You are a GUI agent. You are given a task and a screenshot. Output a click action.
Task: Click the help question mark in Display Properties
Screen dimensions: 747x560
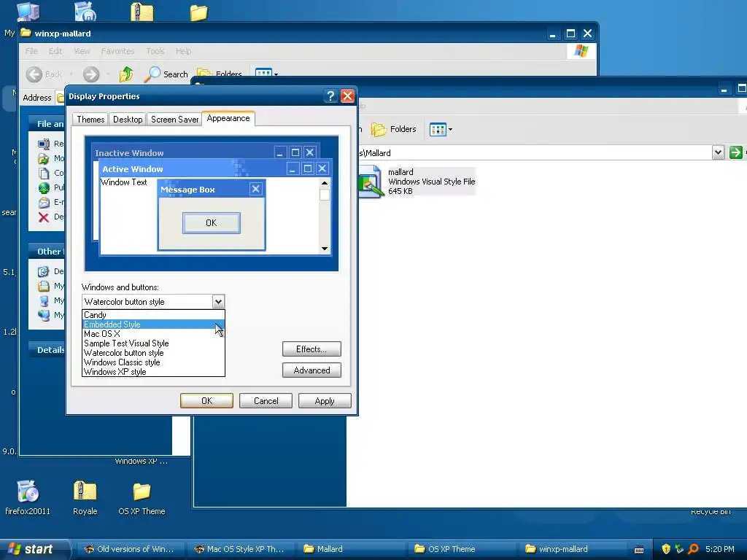tap(330, 96)
